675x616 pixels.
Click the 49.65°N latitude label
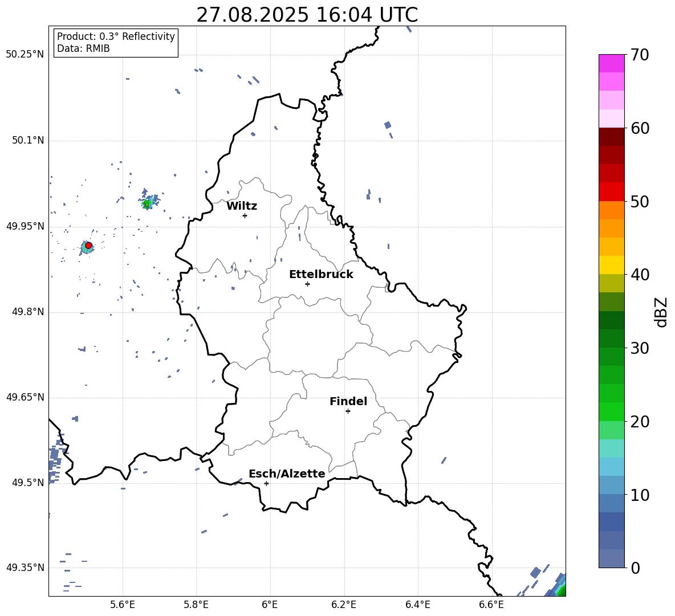coord(25,397)
